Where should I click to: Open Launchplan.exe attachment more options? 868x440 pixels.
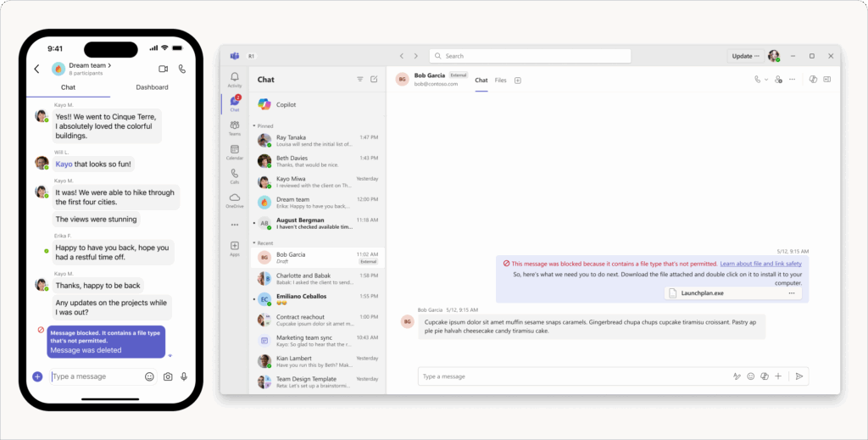(792, 293)
